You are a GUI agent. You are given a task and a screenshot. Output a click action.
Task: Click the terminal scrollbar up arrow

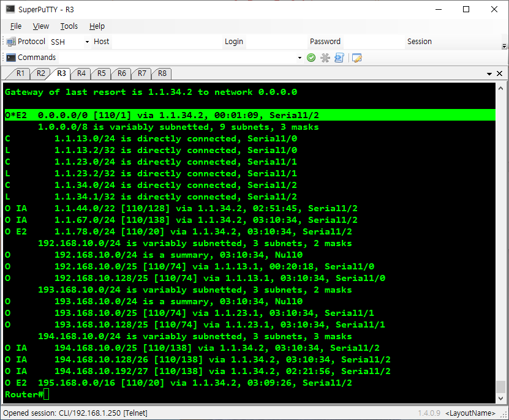(500, 88)
